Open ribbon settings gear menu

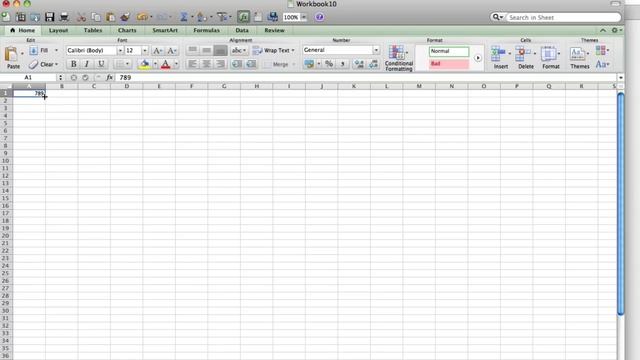click(616, 30)
